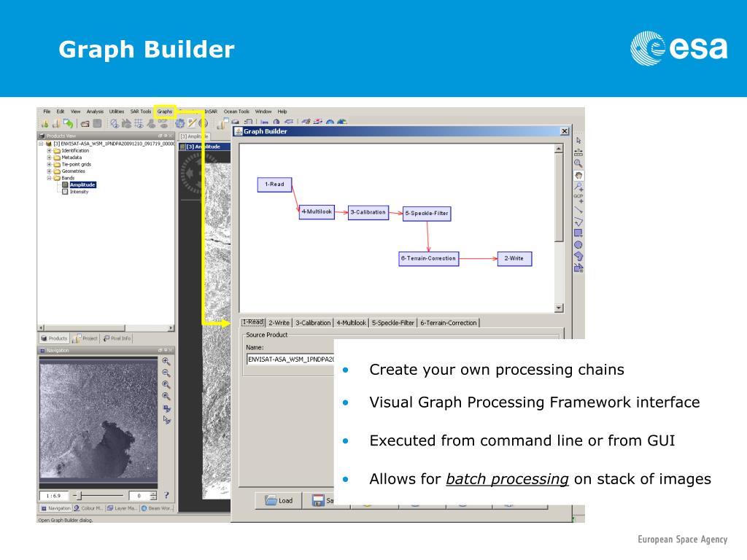Viewport: 747px width, 560px height.
Task: Open the Utilities menu
Action: tap(117, 112)
